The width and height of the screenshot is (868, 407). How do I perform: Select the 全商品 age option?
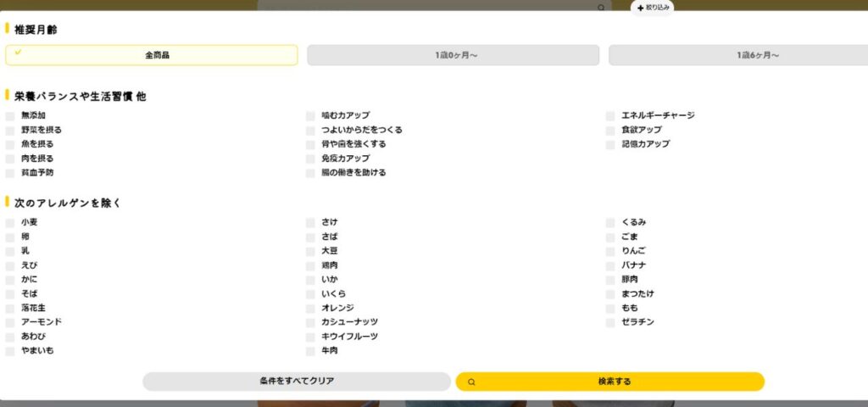click(x=152, y=55)
